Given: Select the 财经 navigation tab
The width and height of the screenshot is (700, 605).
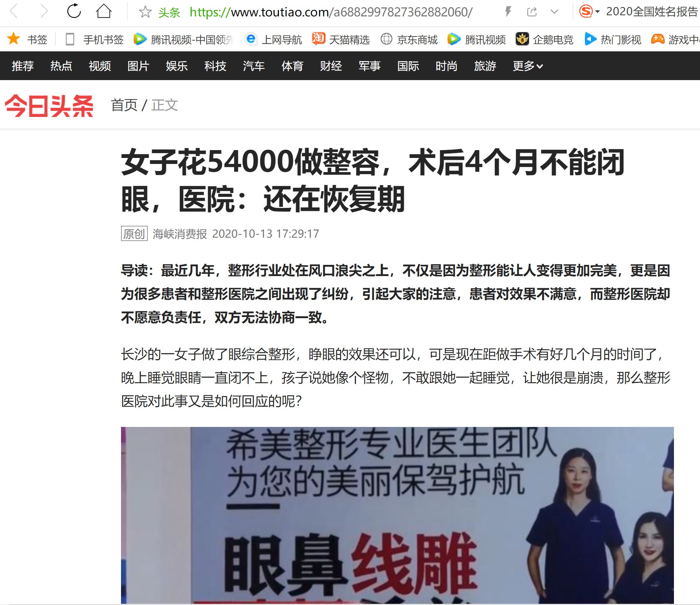Looking at the screenshot, I should (x=331, y=66).
